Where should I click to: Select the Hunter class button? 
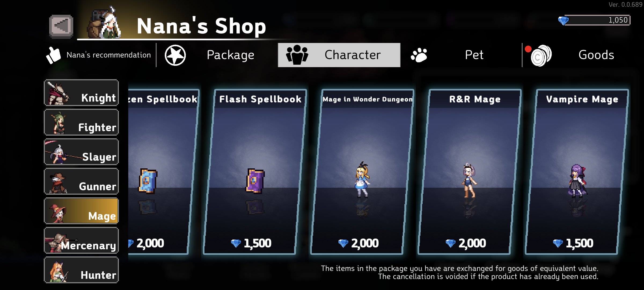pyautogui.click(x=81, y=270)
